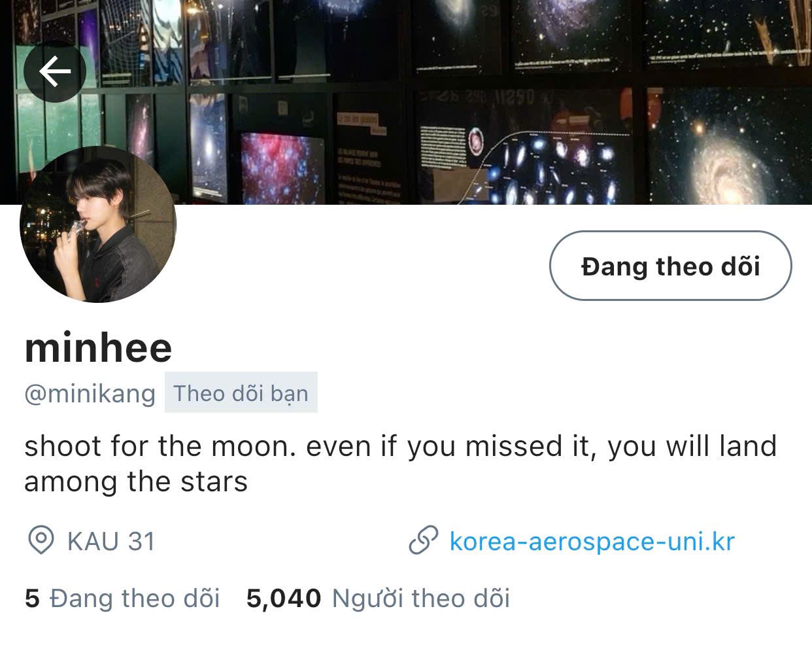Tap the minhee display name
The height and width of the screenshot is (647, 812).
click(x=99, y=348)
